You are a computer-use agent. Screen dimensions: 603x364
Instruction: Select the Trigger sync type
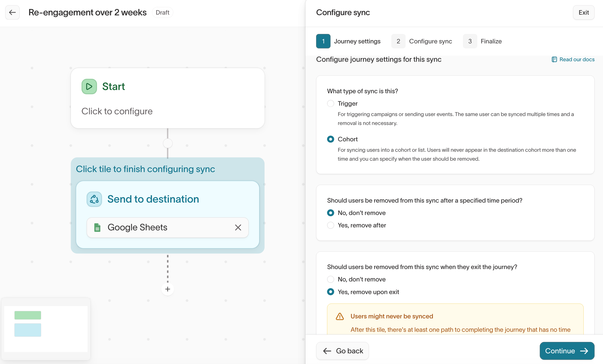331,103
